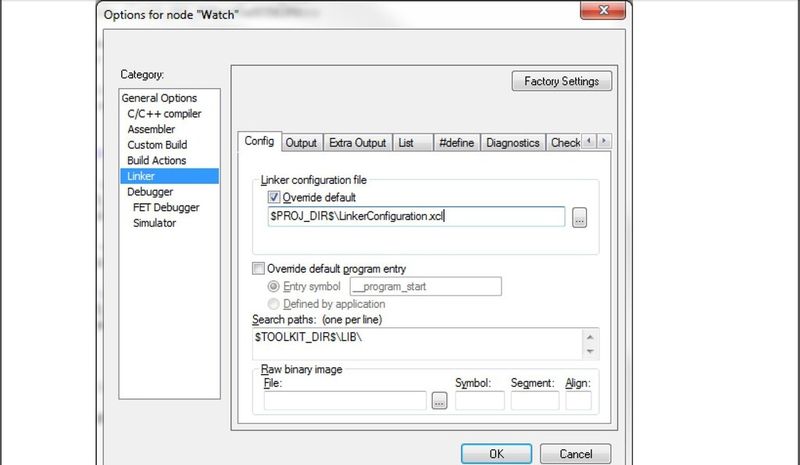Open the #define tab

point(457,142)
